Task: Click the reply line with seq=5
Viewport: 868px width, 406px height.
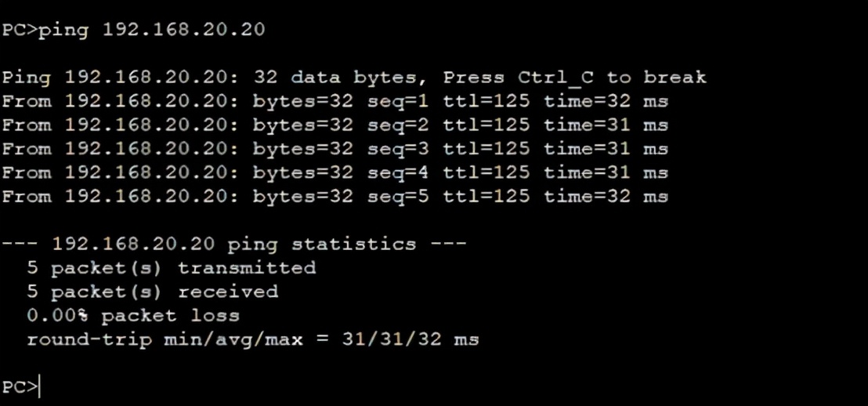Action: click(335, 197)
